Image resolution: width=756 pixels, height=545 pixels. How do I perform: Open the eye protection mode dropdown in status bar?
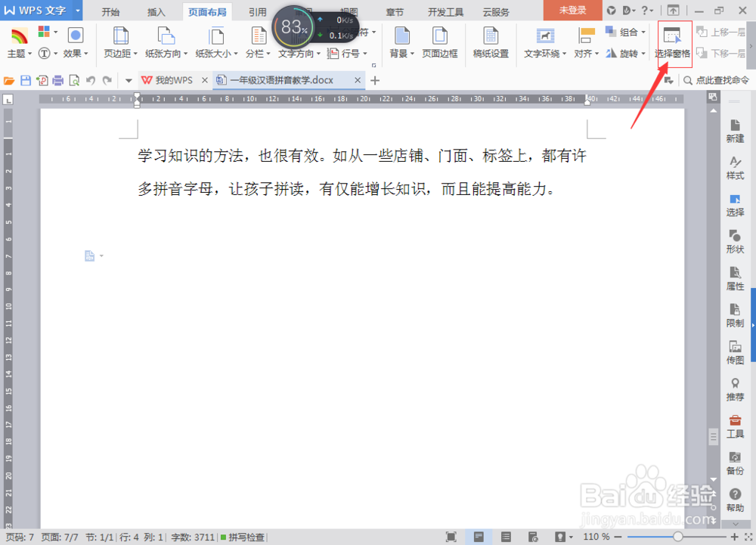pyautogui.click(x=572, y=537)
